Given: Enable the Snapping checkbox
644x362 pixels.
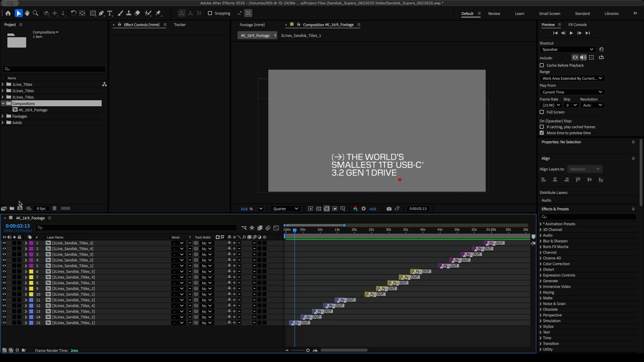Looking at the screenshot, I should point(210,13).
